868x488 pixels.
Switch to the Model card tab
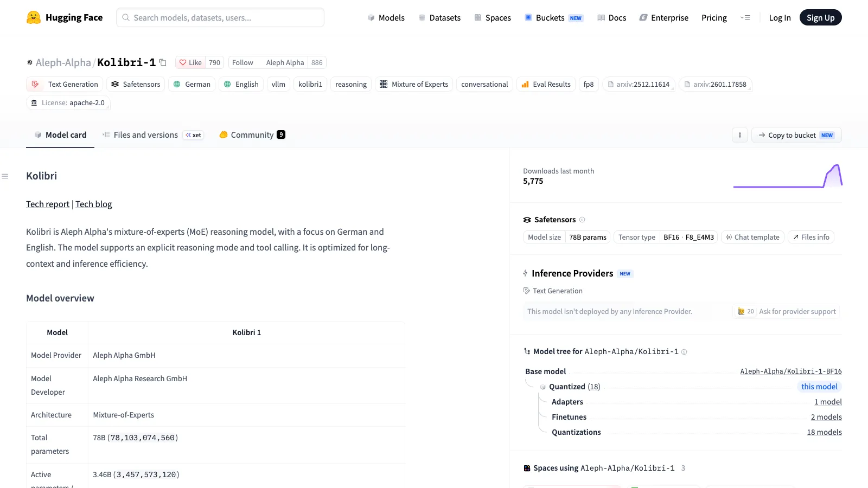(x=60, y=135)
